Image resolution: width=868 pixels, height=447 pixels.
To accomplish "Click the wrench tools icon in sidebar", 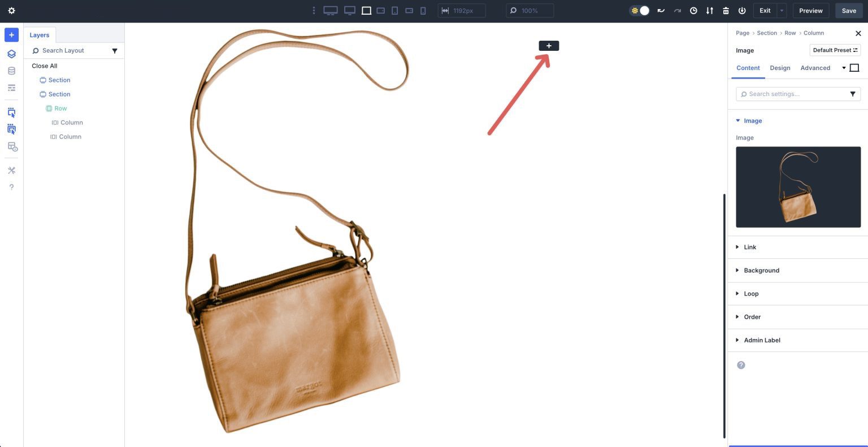I will click(11, 170).
